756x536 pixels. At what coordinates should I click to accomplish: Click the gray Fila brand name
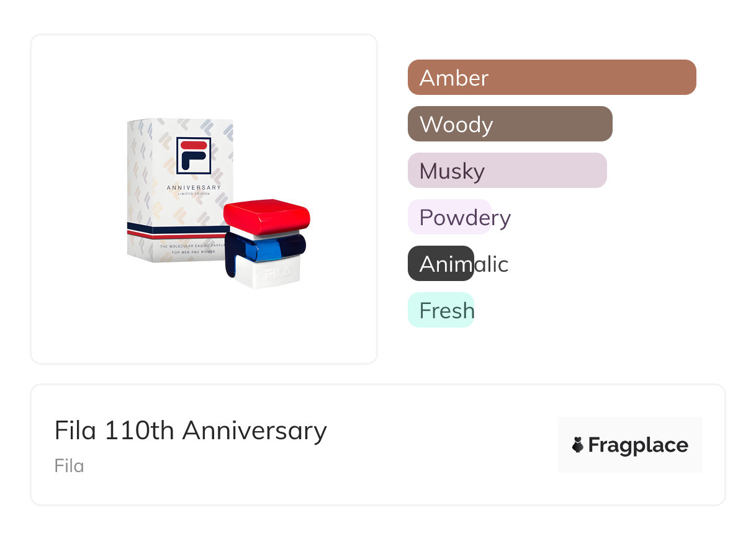pyautogui.click(x=69, y=466)
